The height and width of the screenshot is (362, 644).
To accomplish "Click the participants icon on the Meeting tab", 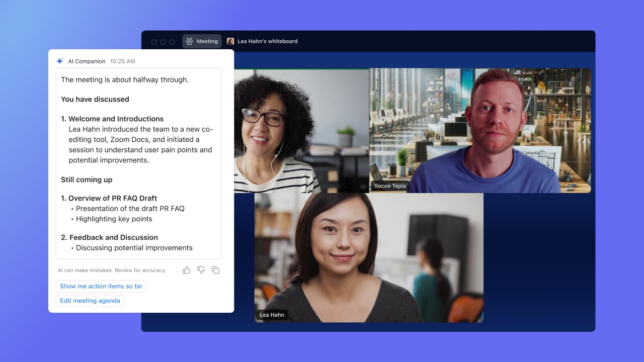I will (189, 41).
